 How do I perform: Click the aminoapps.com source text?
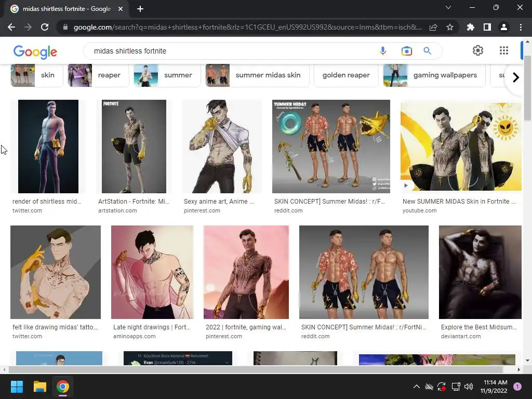(135, 336)
